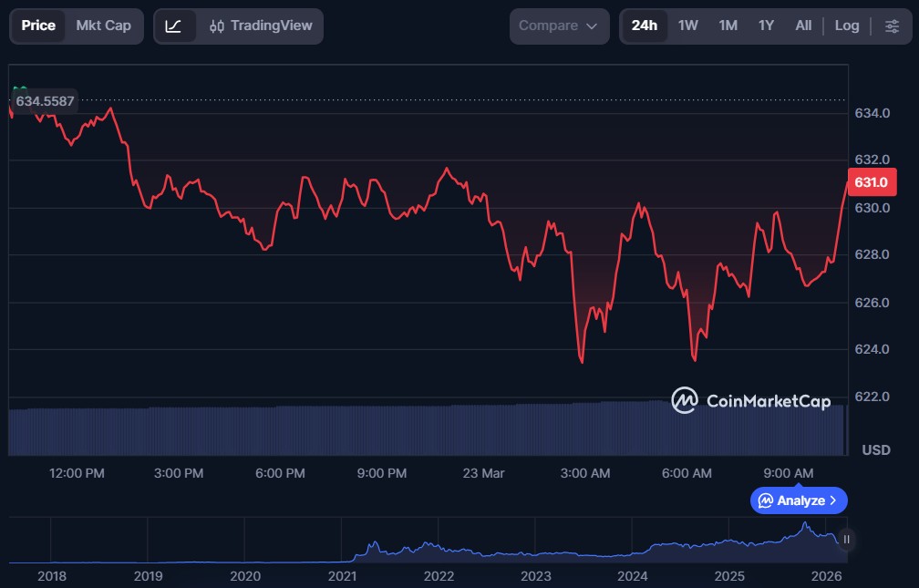Select the 24h time range

[644, 26]
